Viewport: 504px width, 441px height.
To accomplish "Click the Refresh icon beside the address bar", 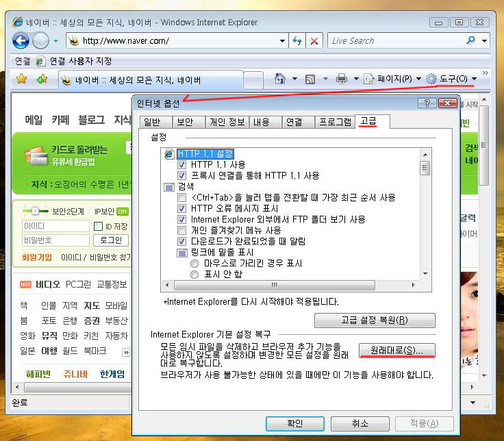I will [x=297, y=41].
